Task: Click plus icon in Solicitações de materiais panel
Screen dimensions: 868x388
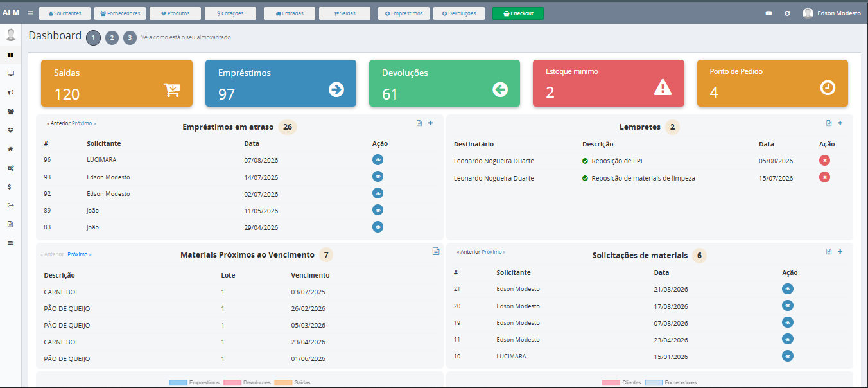Action: click(840, 251)
